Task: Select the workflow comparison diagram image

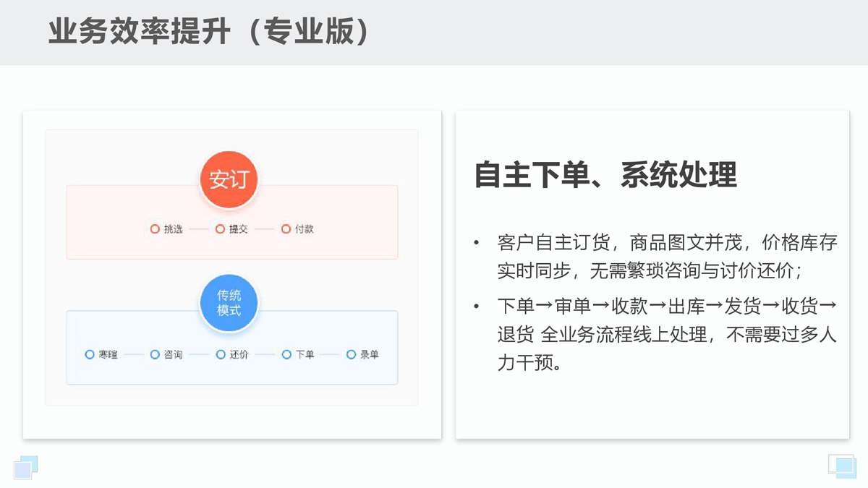Action: (232, 275)
